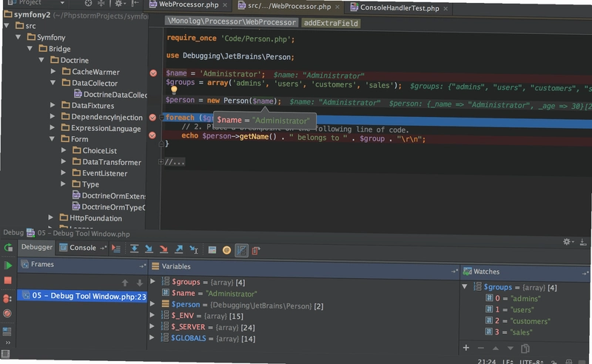Remove the watch with minus button

[x=480, y=348]
